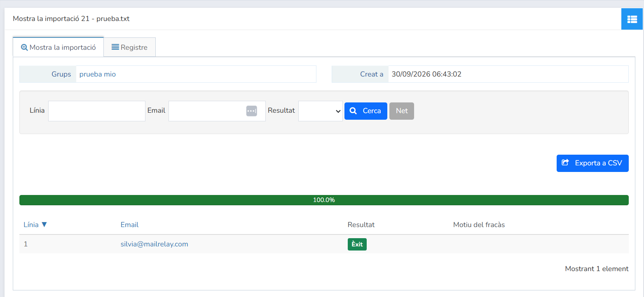This screenshot has height=297, width=644.
Task: Open silvia@mailrelay.com email link
Action: (155, 244)
